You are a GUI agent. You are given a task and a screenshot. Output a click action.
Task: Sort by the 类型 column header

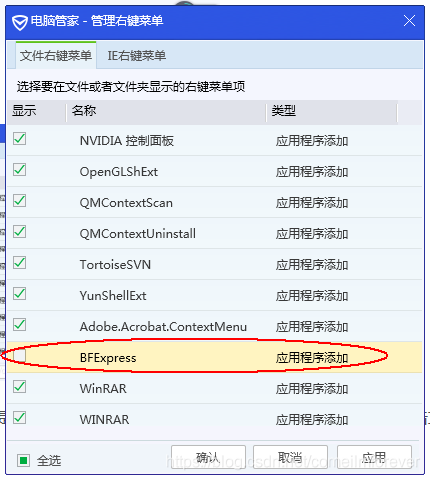tap(283, 111)
